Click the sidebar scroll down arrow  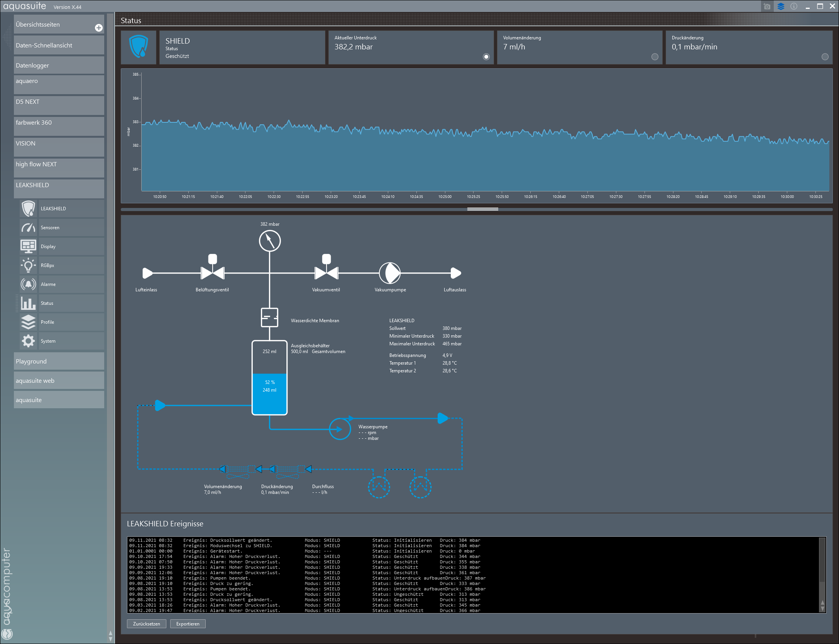(111, 640)
